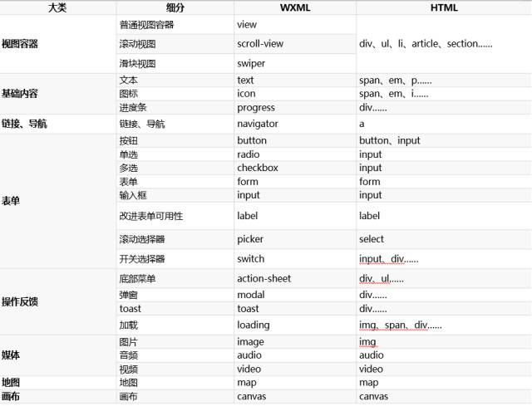Select the radio cell
Viewport: 532px width, 406px height.
click(x=295, y=154)
